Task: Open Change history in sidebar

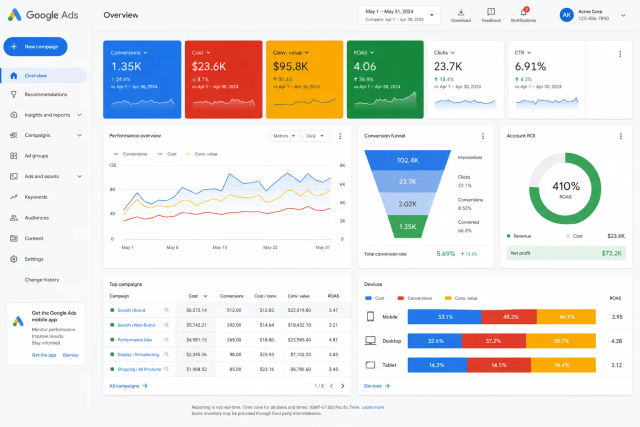Action: tap(42, 280)
